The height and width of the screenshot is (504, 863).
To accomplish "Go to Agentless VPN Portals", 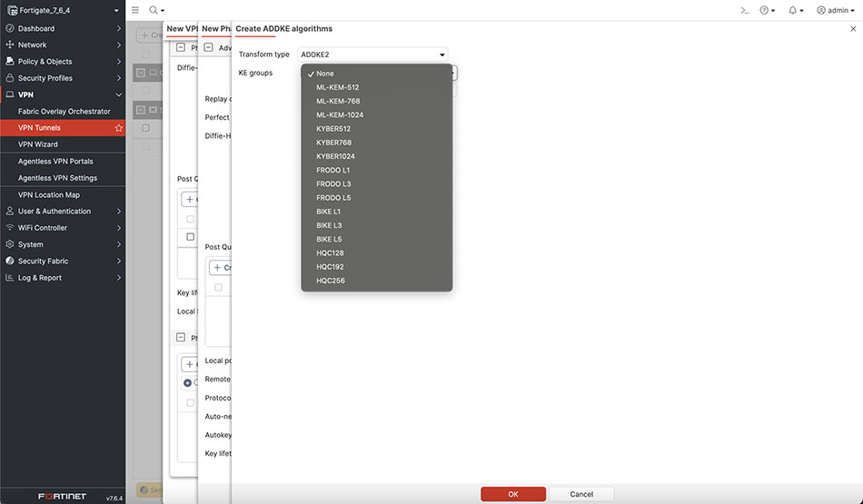I will click(55, 162).
